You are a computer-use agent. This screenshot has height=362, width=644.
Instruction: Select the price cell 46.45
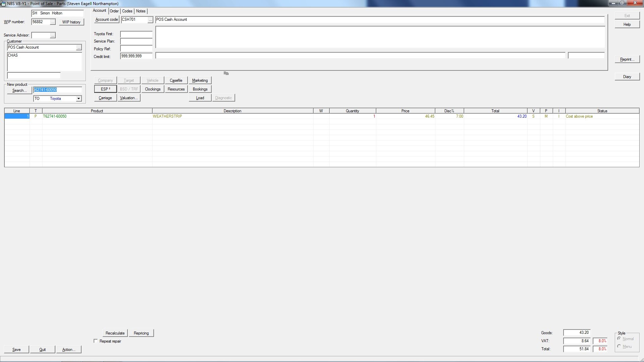click(406, 116)
